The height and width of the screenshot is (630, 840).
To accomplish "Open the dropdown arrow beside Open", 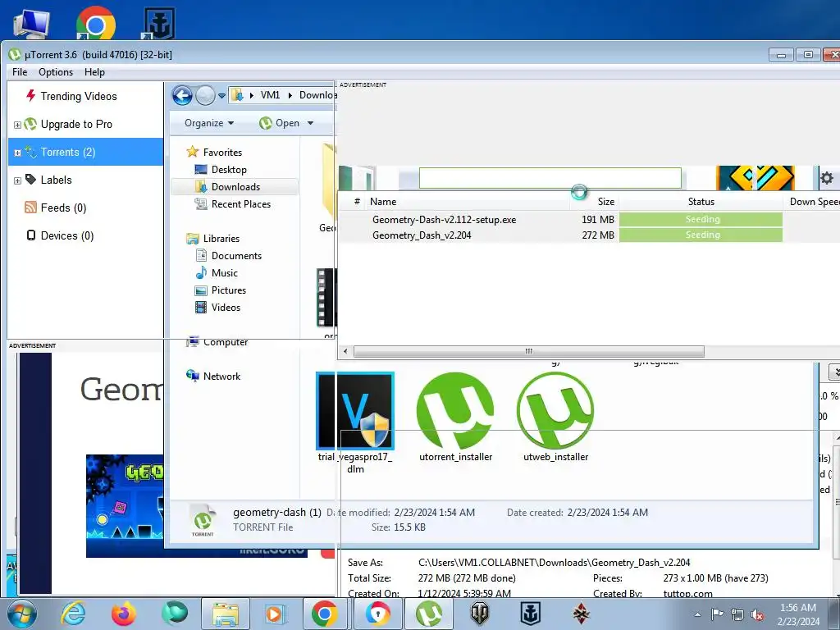I will [310, 123].
